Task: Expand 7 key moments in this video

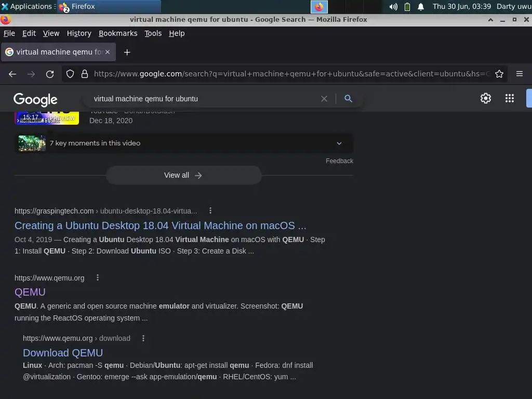Action: point(339,143)
